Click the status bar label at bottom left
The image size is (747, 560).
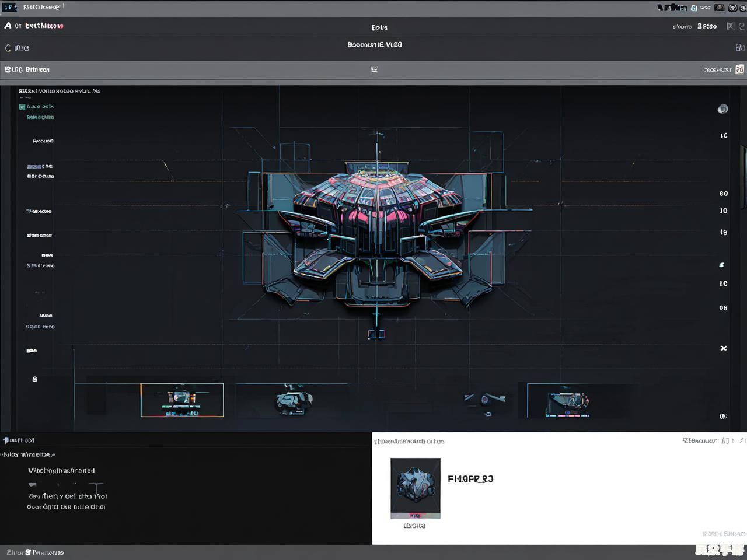[x=35, y=552]
